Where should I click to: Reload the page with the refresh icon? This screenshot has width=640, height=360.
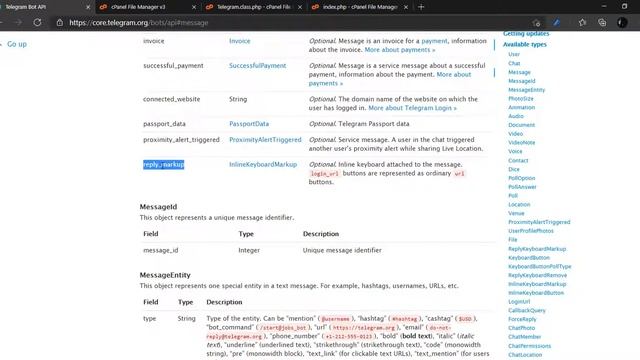(x=37, y=22)
